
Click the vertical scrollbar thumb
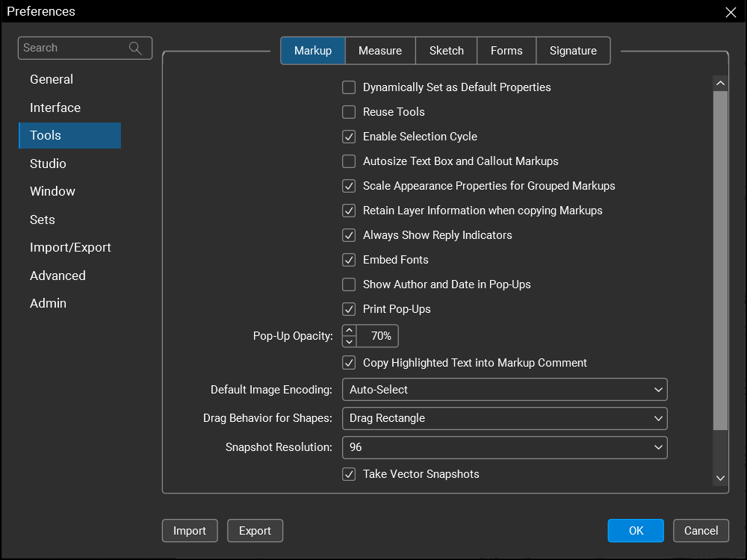pyautogui.click(x=720, y=261)
